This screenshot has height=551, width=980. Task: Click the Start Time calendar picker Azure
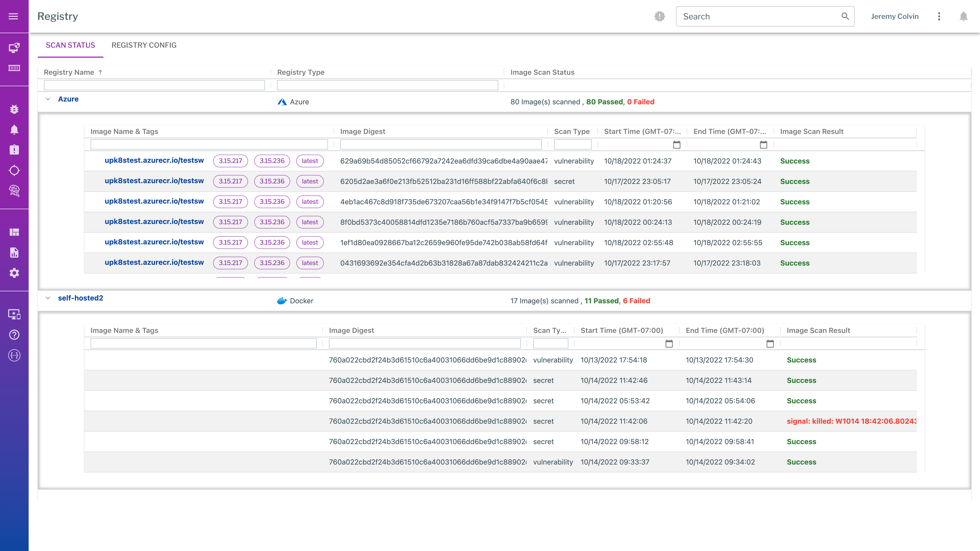(x=676, y=145)
